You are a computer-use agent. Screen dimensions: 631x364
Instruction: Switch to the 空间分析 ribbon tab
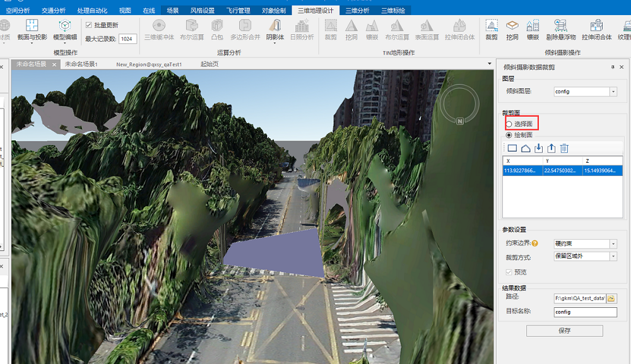pyautogui.click(x=18, y=11)
